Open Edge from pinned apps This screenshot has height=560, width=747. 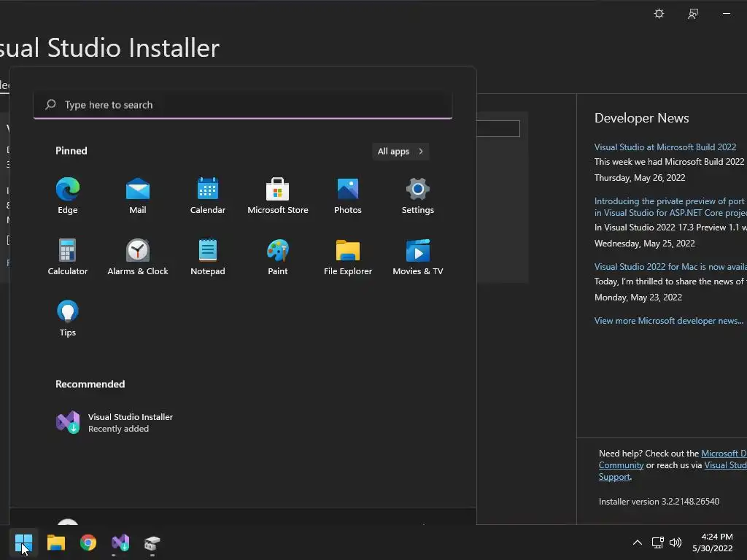click(68, 195)
